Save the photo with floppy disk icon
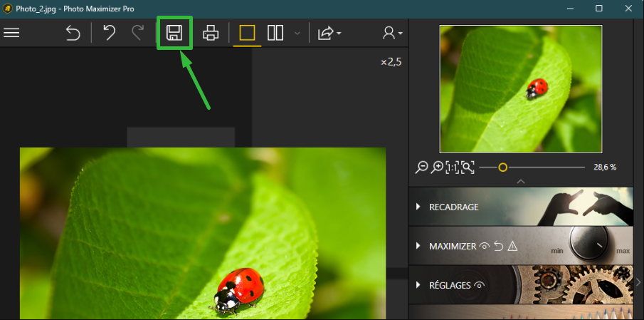Screen dimensions: 644x320 point(174,33)
